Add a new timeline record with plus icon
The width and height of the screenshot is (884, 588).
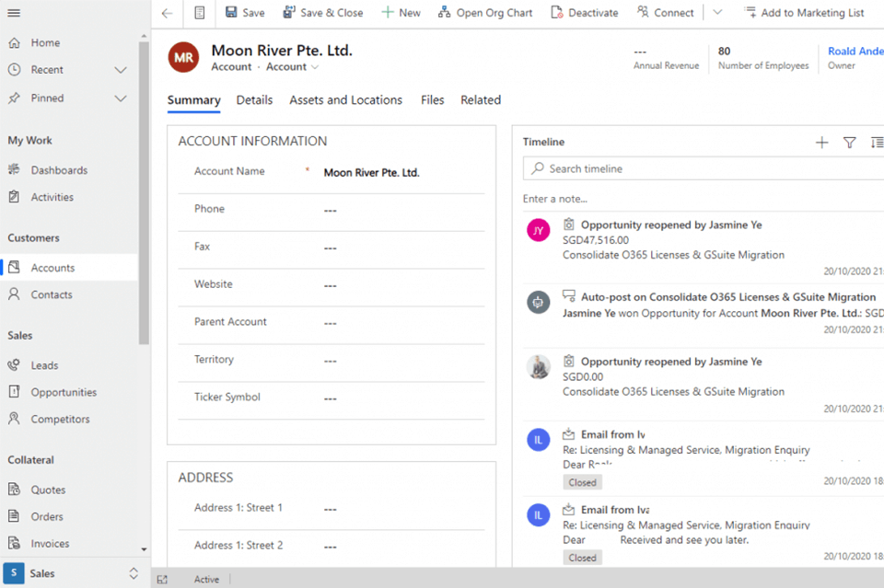(x=821, y=143)
